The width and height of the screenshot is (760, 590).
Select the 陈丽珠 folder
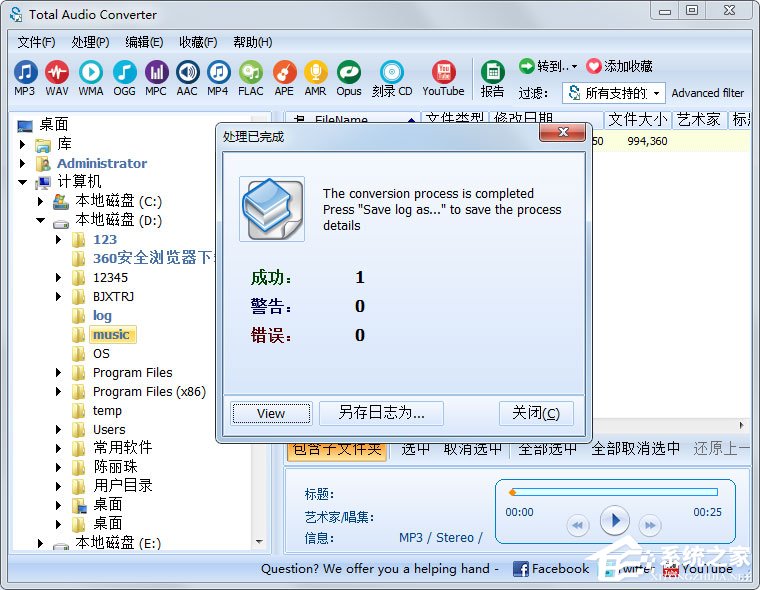115,466
